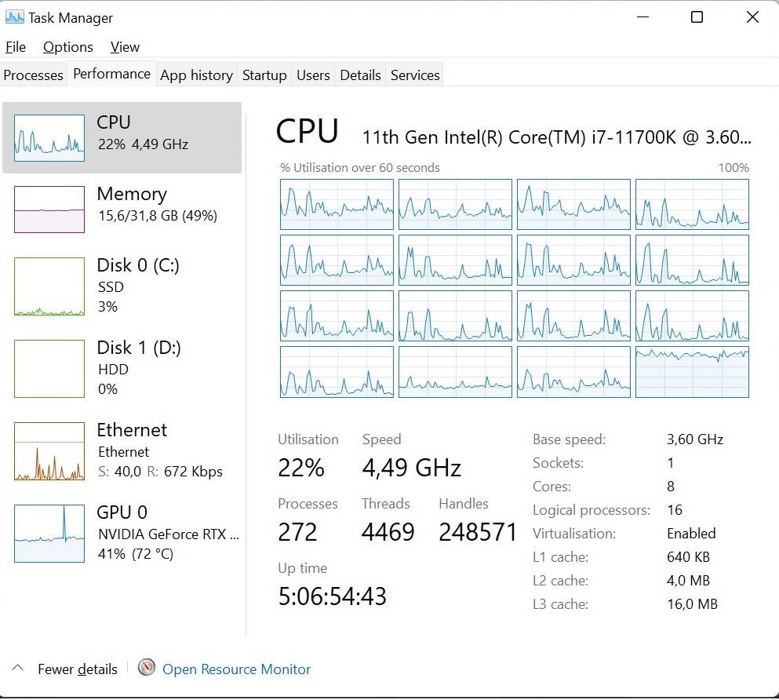The image size is (779, 700).
Task: Click the last logical processor graph with high usage
Action: (692, 372)
